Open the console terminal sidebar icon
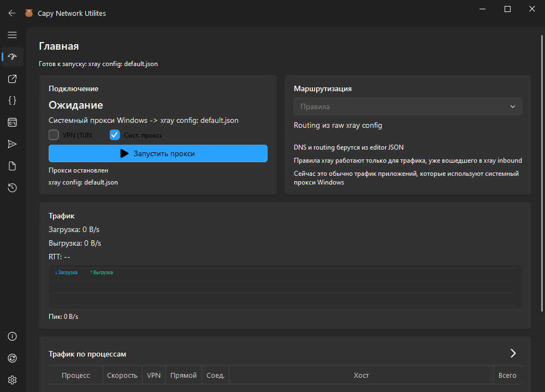 coord(12,122)
